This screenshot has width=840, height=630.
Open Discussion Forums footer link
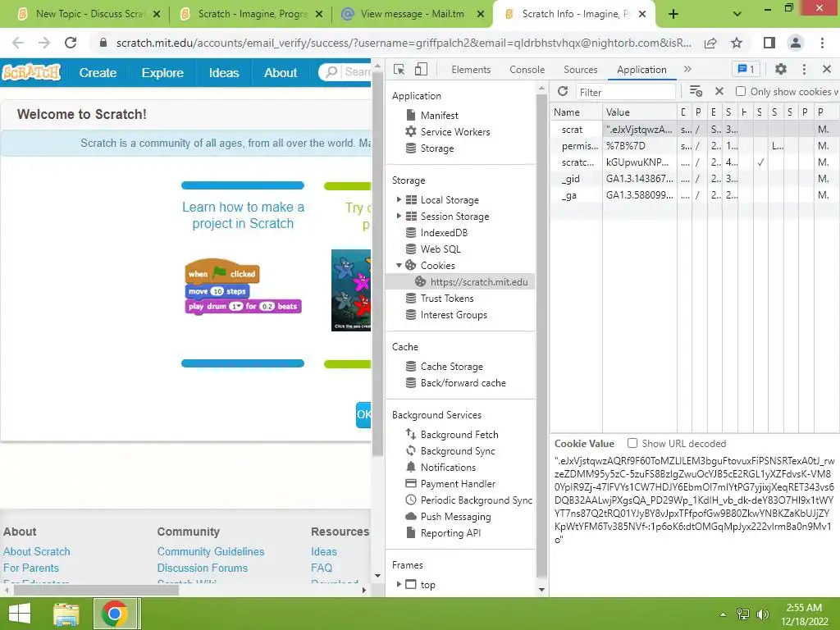click(202, 568)
